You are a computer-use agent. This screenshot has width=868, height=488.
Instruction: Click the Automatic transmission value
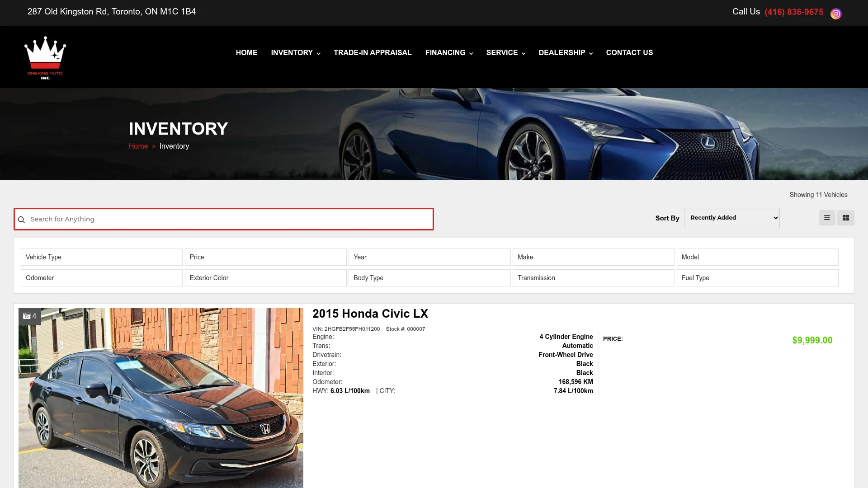(x=577, y=346)
